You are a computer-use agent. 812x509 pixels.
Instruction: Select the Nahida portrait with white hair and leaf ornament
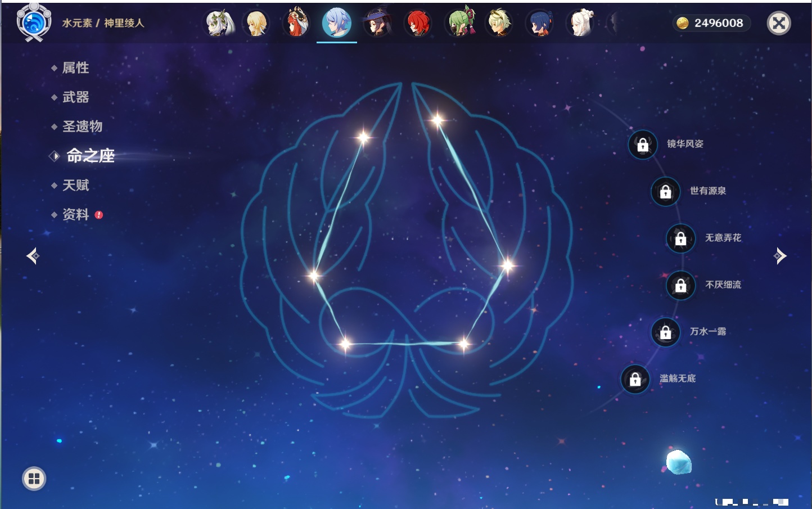[x=219, y=23]
